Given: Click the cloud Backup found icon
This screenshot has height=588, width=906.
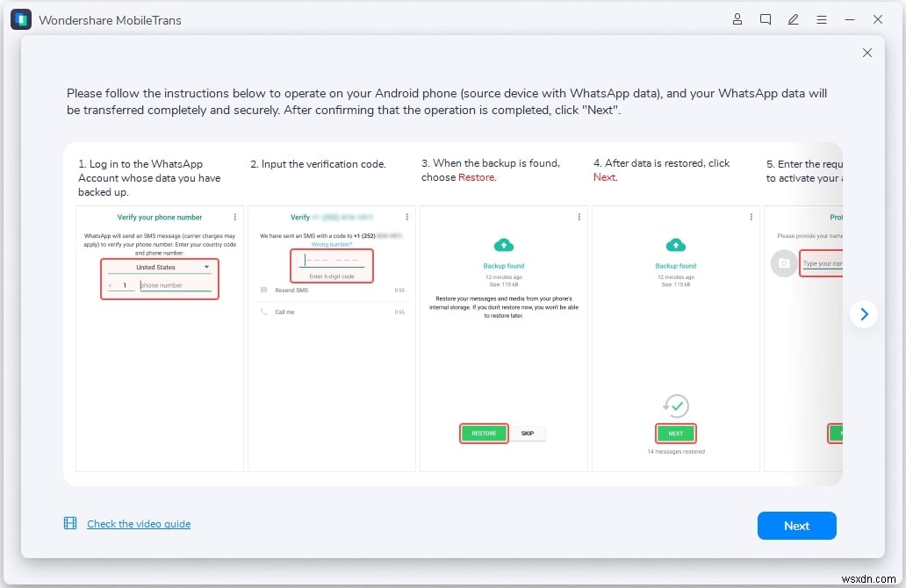Looking at the screenshot, I should [503, 245].
